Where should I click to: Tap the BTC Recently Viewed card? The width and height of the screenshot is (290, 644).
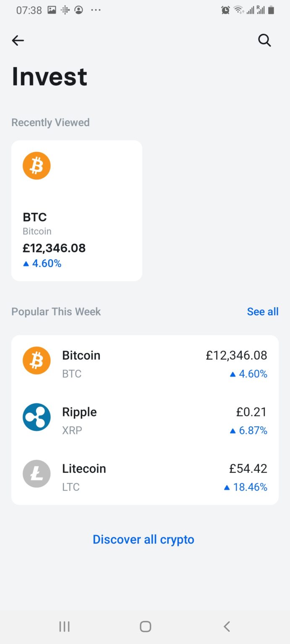77,210
